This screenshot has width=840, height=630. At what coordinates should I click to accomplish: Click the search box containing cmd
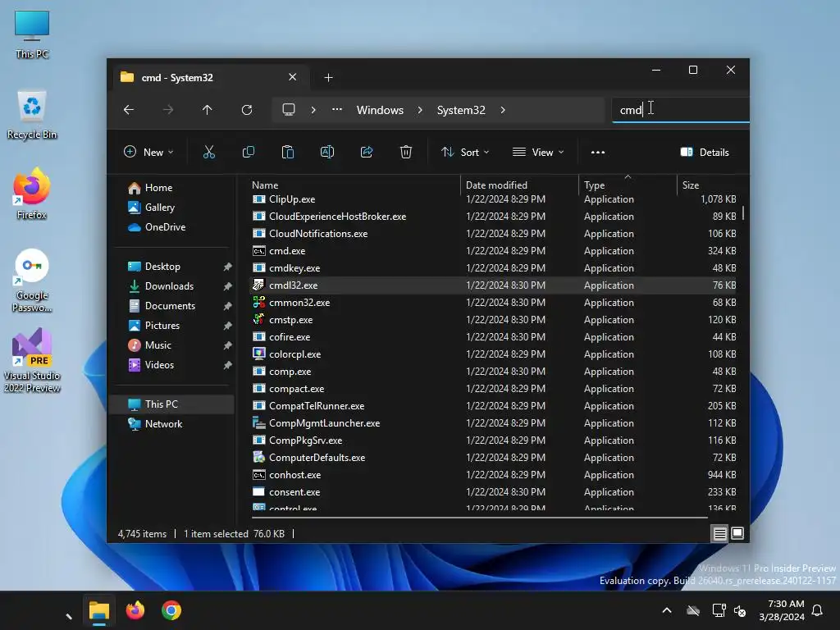pyautogui.click(x=681, y=110)
